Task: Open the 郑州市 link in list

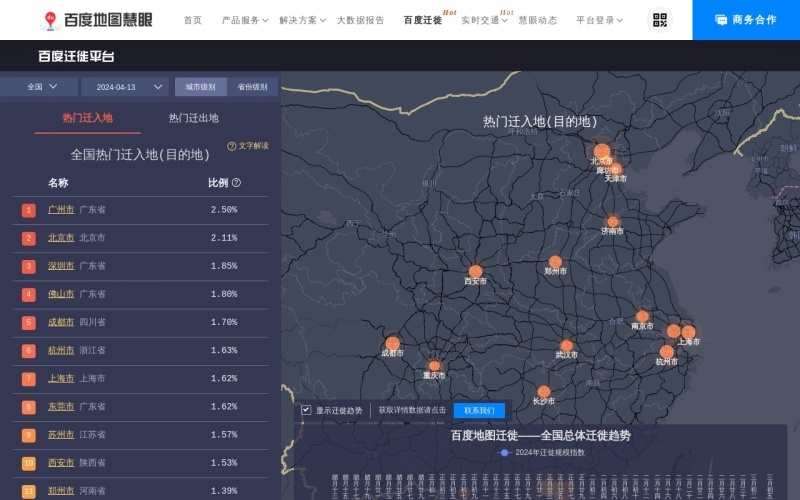Action: click(61, 491)
